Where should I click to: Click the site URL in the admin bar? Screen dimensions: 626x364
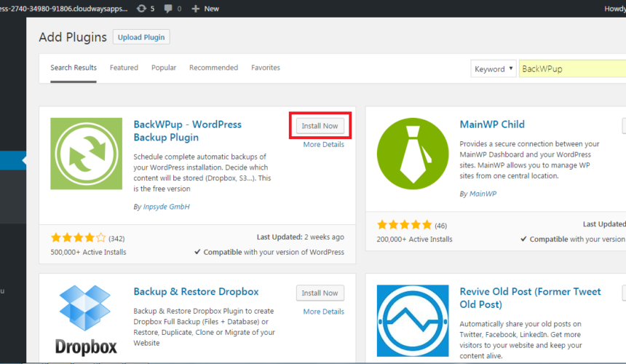pos(64,9)
